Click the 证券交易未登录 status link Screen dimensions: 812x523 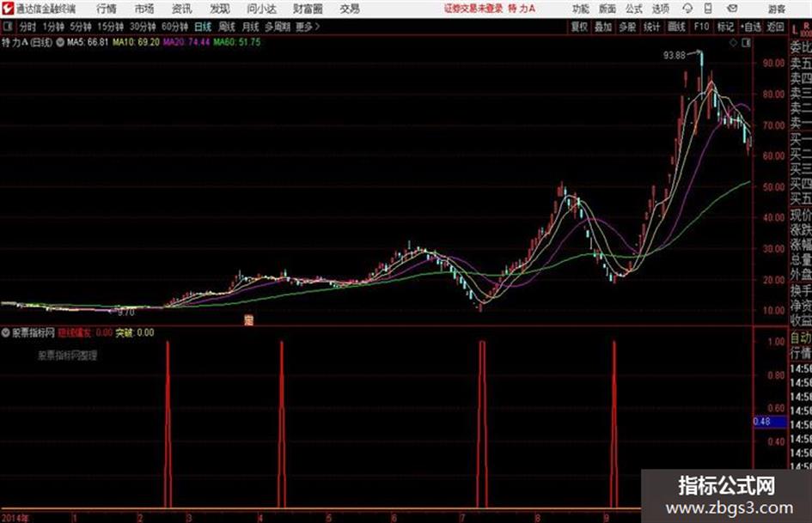point(473,9)
